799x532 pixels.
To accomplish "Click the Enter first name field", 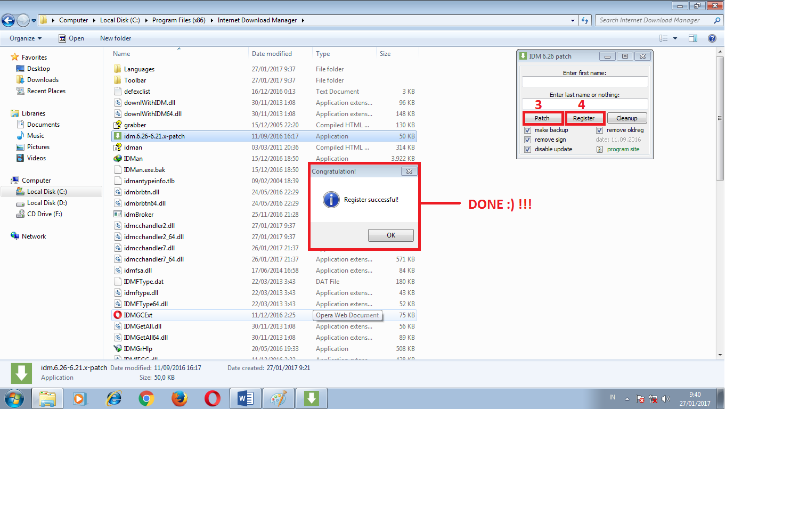I will click(585, 81).
